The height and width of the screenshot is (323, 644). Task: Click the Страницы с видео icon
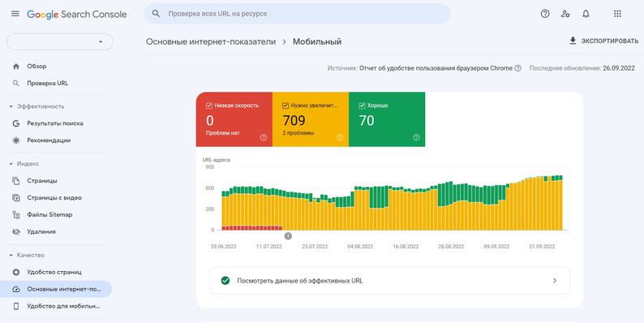pyautogui.click(x=16, y=198)
